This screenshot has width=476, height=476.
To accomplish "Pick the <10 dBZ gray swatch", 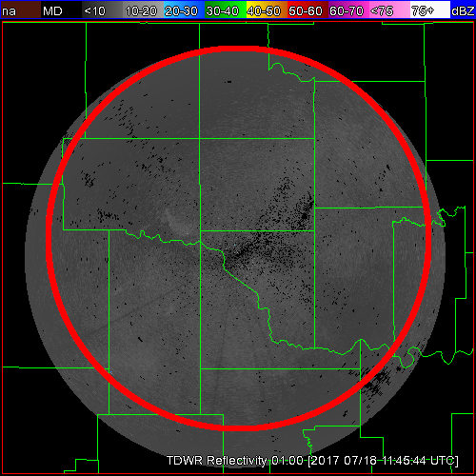I will tap(102, 10).
